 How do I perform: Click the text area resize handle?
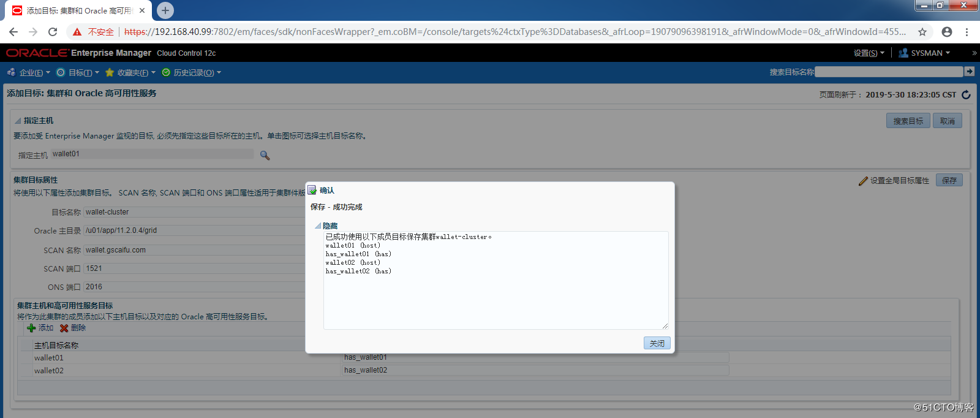click(x=665, y=325)
